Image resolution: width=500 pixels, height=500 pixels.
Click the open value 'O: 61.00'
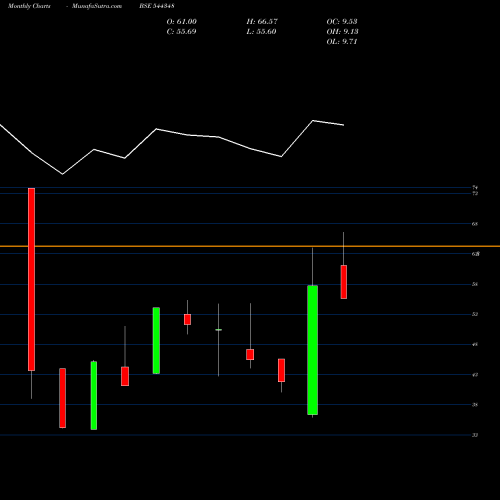pos(182,22)
